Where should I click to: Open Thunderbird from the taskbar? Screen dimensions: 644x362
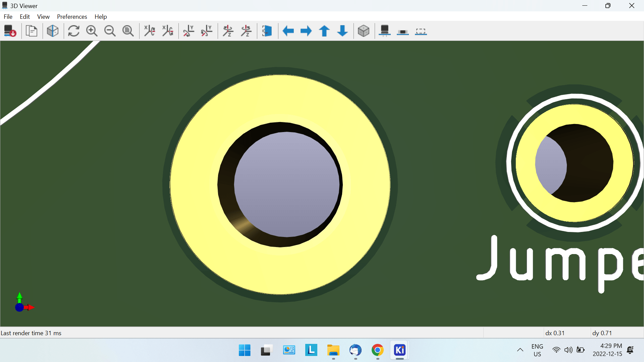click(356, 350)
